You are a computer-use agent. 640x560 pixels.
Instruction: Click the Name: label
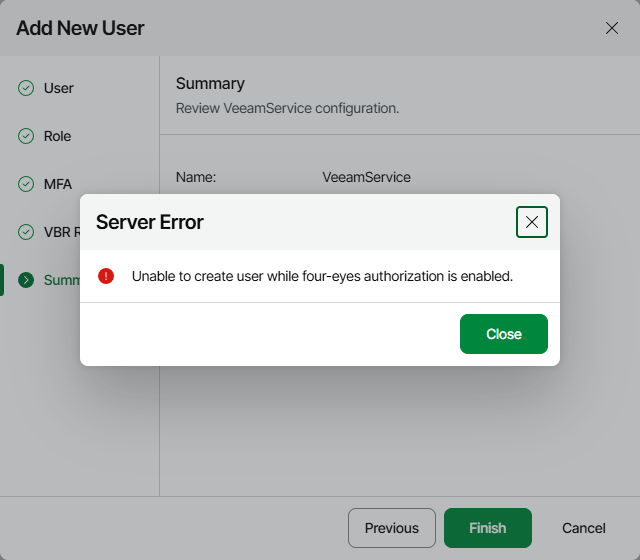(x=196, y=177)
